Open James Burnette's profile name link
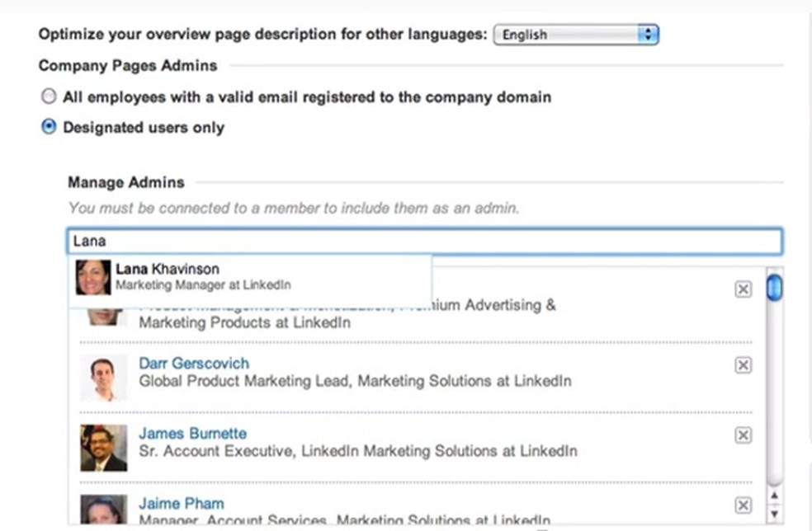Image resolution: width=812 pixels, height=531 pixels. click(x=192, y=434)
